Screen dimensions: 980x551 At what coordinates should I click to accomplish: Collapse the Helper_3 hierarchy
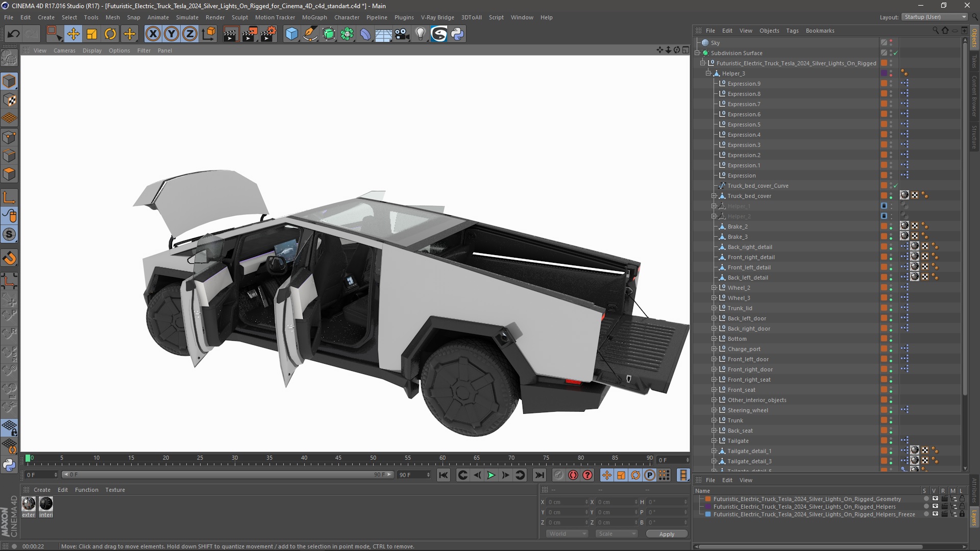click(x=708, y=73)
